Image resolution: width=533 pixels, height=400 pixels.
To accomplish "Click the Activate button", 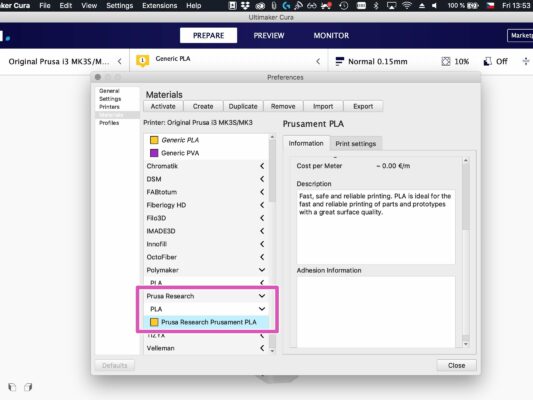I will click(163, 106).
